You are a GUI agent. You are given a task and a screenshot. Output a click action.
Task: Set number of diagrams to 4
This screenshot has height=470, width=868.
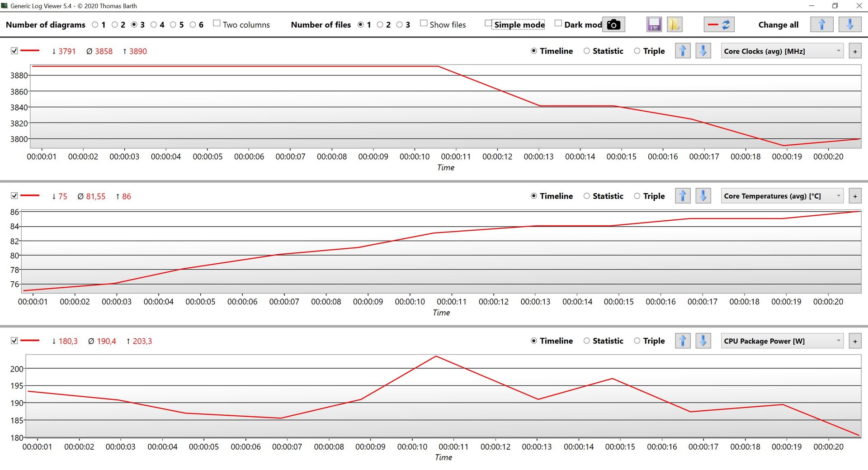pos(153,25)
